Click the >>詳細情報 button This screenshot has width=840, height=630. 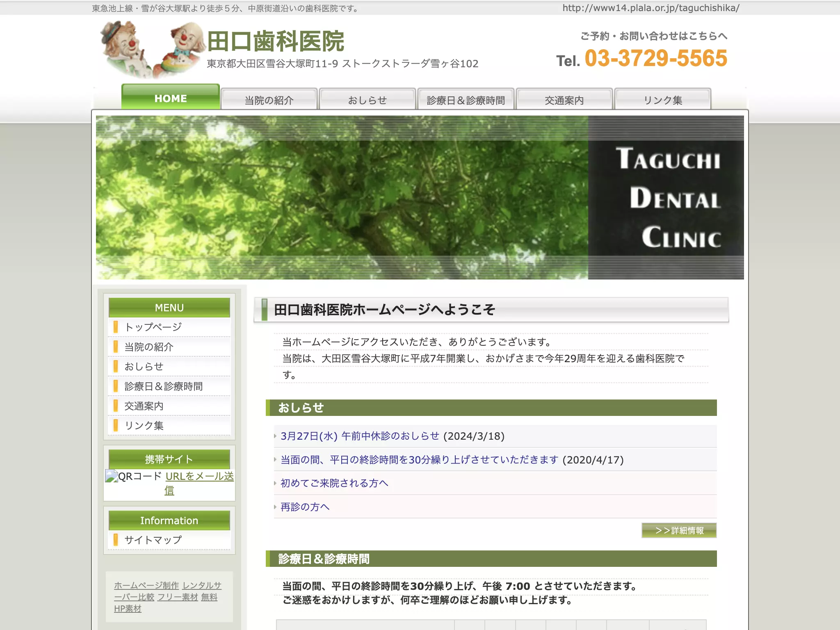tap(679, 530)
